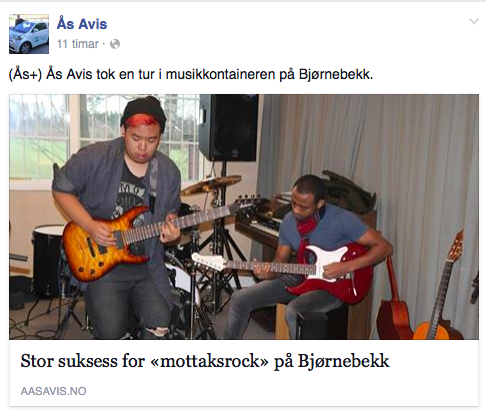Open the 'Stor suksess for «mottaksrock»' headline
This screenshot has width=486, height=412.
[205, 361]
